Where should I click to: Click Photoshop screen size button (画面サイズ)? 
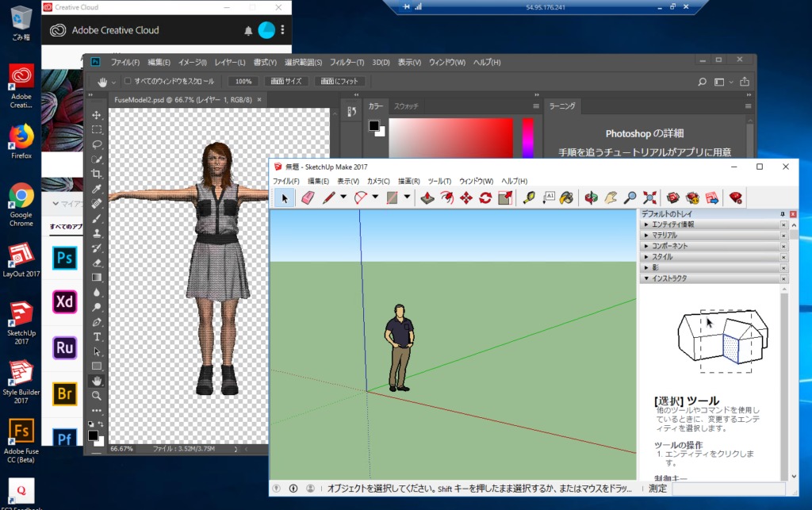pyautogui.click(x=285, y=81)
